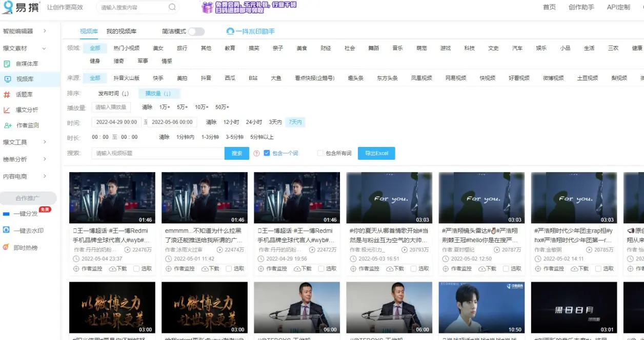644x340 pixels.
Task: Tick 选取 checkbox on 2022-05-02 14:11 video
Action: [x=598, y=268]
